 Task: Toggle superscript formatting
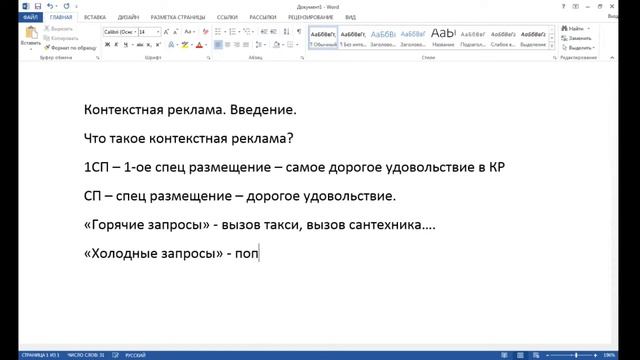158,44
